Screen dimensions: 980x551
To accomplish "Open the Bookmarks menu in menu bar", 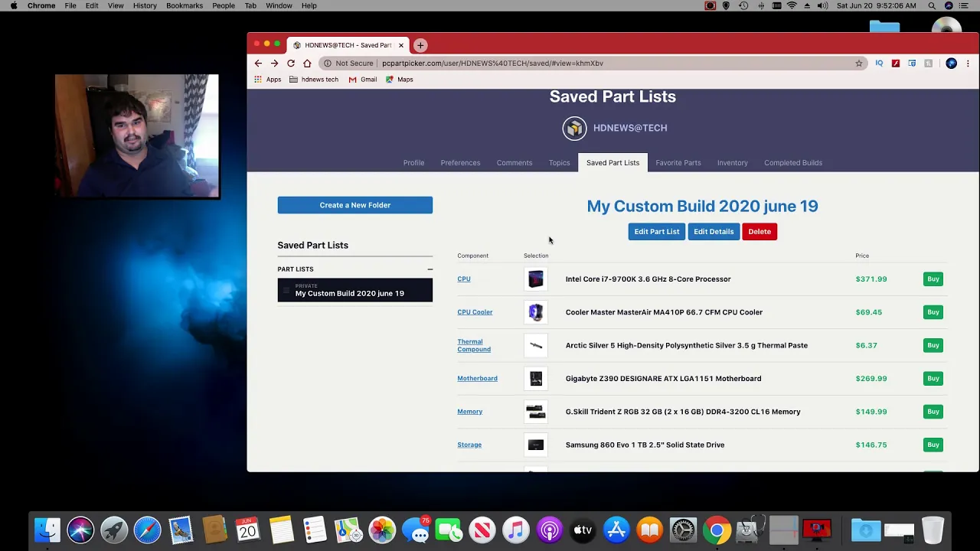I will click(x=185, y=5).
